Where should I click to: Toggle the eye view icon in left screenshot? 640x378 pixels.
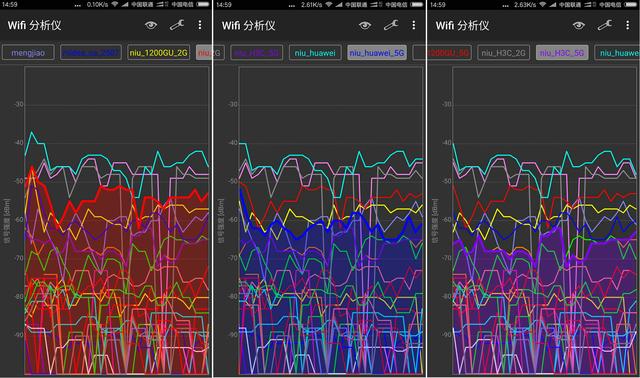click(151, 25)
